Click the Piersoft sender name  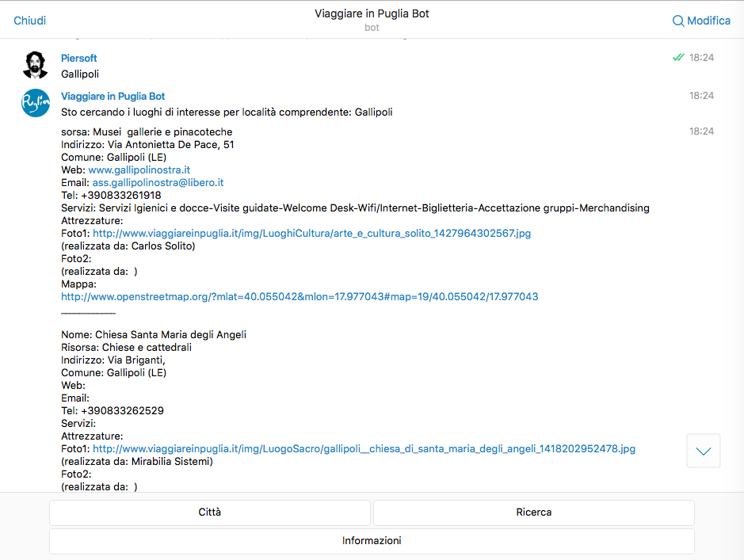78,59
